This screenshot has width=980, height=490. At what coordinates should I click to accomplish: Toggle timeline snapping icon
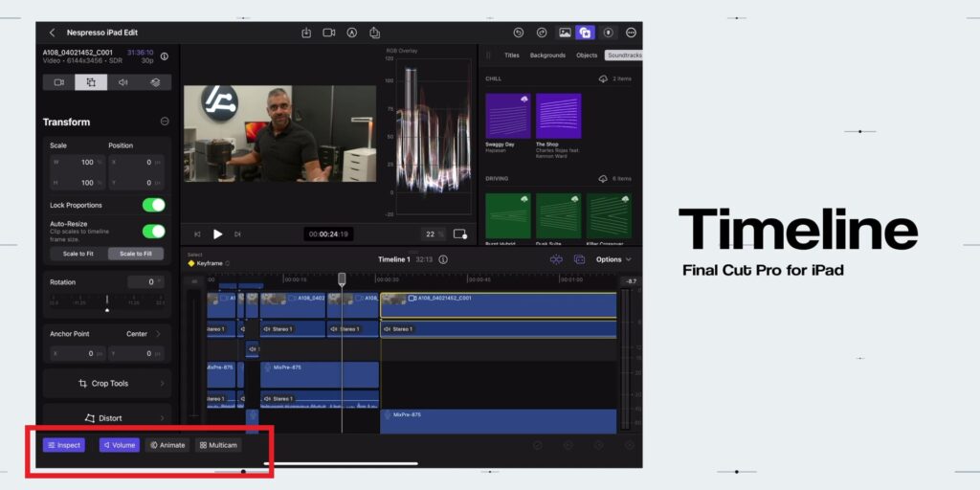[x=556, y=259]
